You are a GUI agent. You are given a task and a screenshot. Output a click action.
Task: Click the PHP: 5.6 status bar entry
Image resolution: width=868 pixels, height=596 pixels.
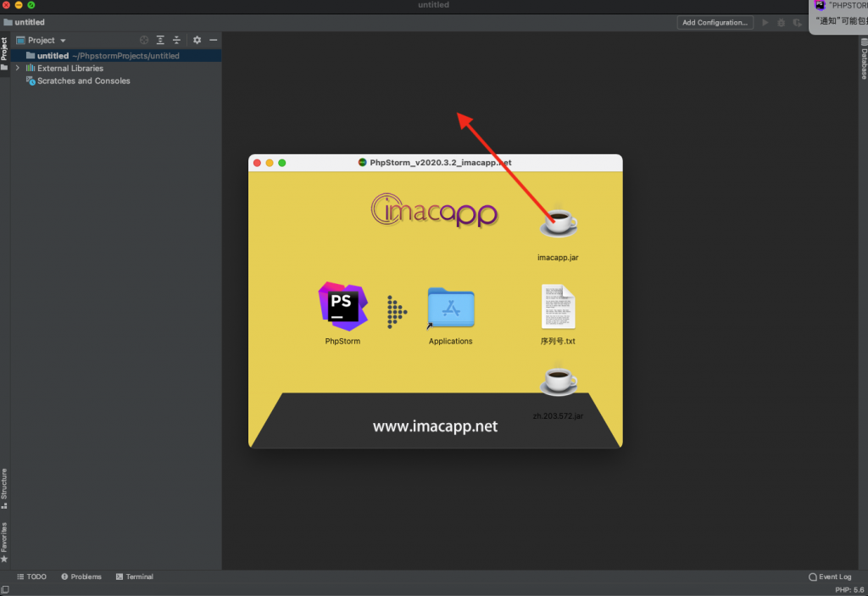[849, 590]
